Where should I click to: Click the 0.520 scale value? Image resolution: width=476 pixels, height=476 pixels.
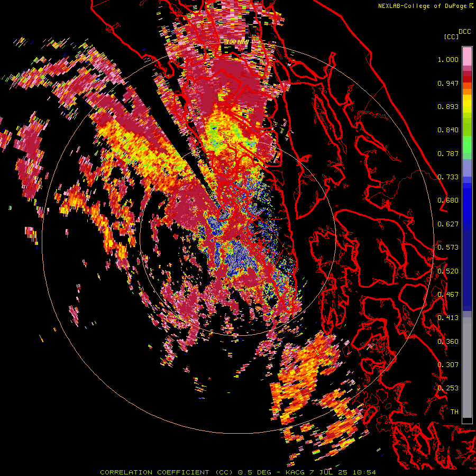click(x=448, y=271)
